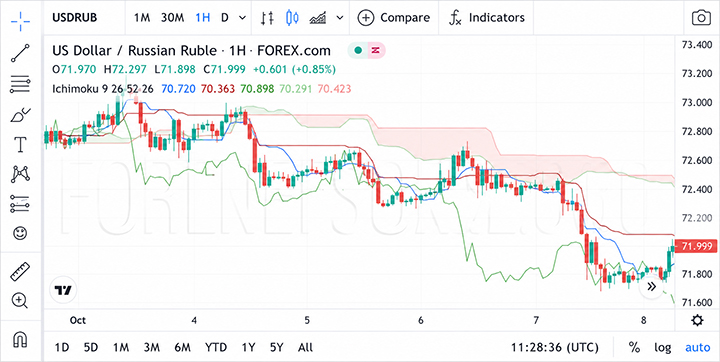The width and height of the screenshot is (720, 362).
Task: Switch to candlestick chart style
Action: [292, 18]
